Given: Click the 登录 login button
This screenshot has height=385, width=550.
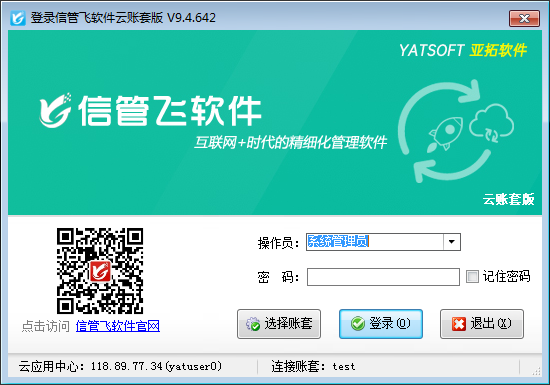Looking at the screenshot, I should pos(381,324).
